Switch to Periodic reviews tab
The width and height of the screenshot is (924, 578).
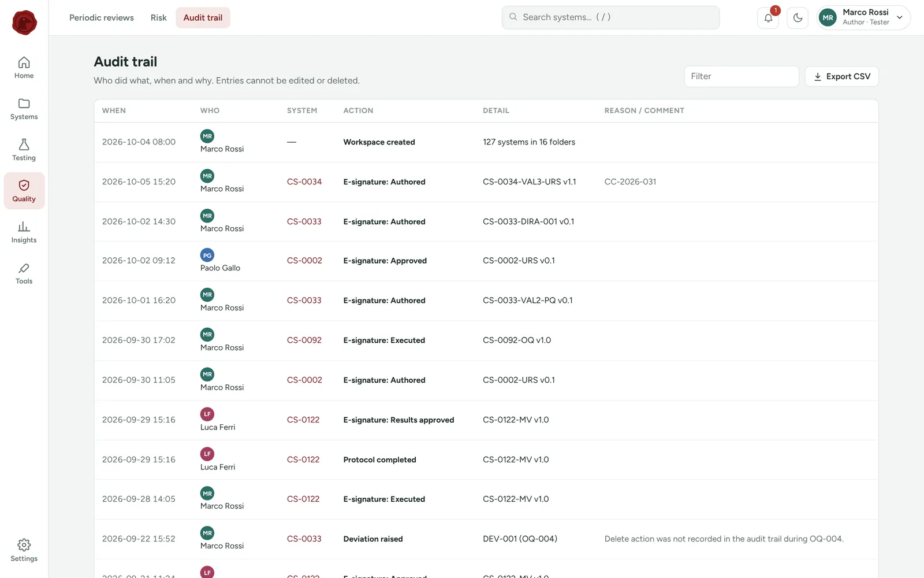pos(102,18)
